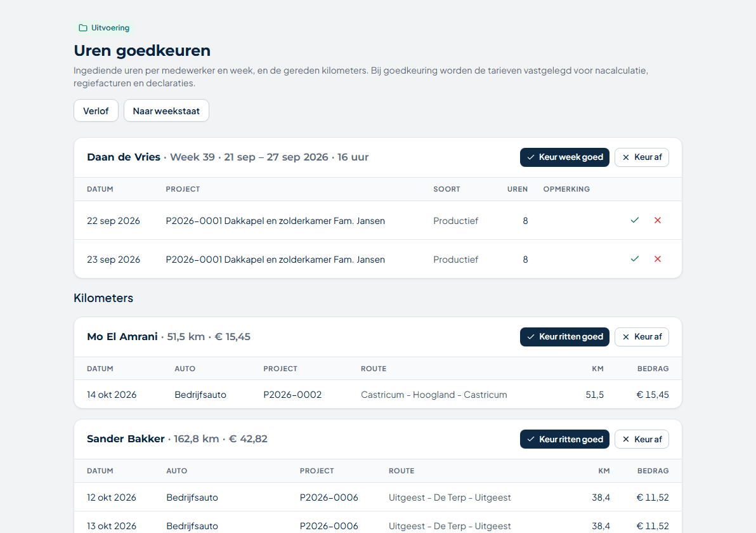The width and height of the screenshot is (756, 533).
Task: Click route Castricum - Hoogland - Castricum
Action: (434, 395)
